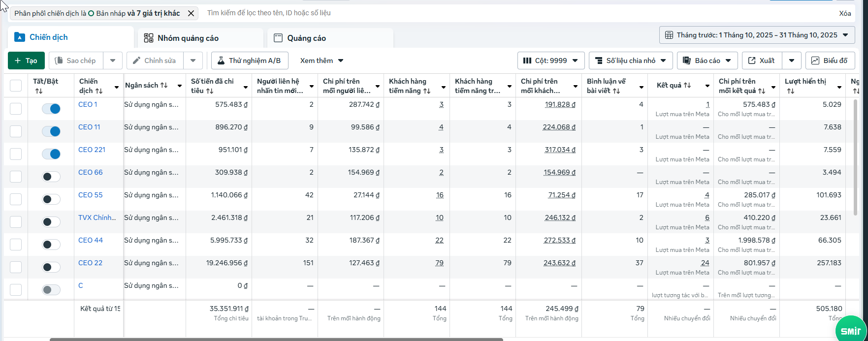
Task: Open the Biểu đồ chart view
Action: [x=830, y=61]
